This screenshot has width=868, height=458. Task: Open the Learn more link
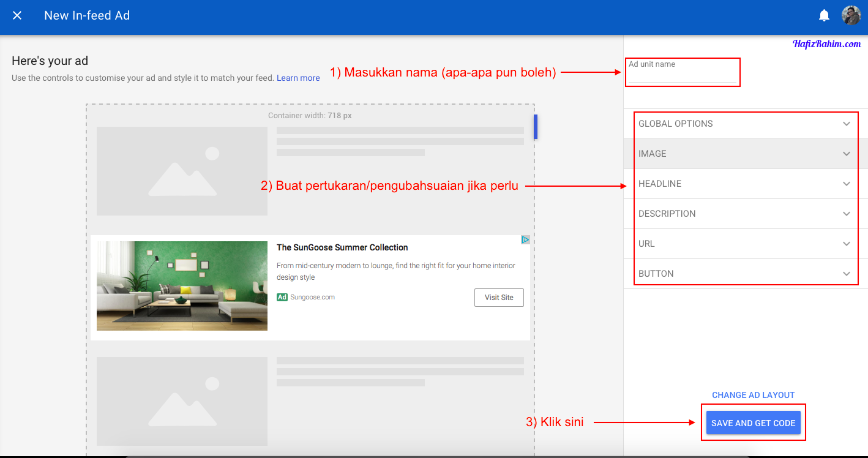pyautogui.click(x=298, y=78)
